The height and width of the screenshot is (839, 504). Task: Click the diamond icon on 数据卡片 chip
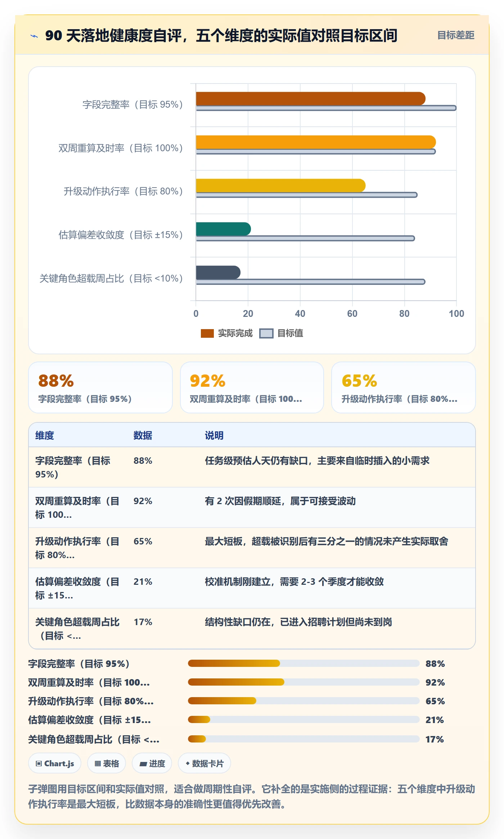188,763
